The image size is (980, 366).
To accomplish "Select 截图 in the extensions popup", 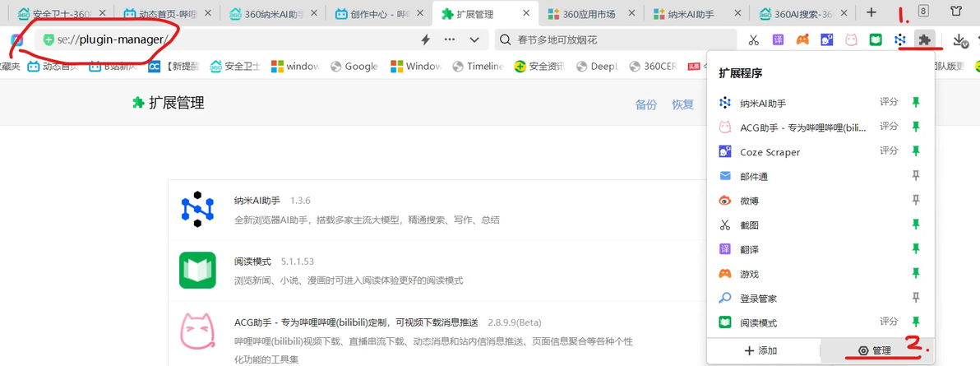I will tap(820, 225).
